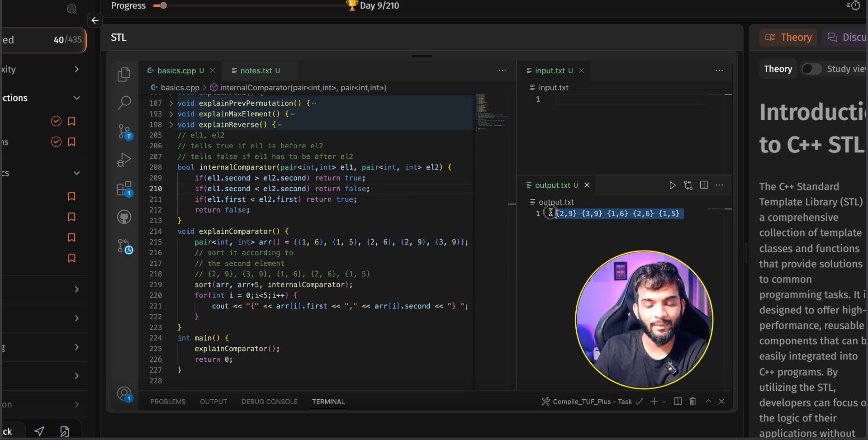This screenshot has height=440, width=868.
Task: Switch to the PROBLEMS panel tab
Action: tap(168, 402)
